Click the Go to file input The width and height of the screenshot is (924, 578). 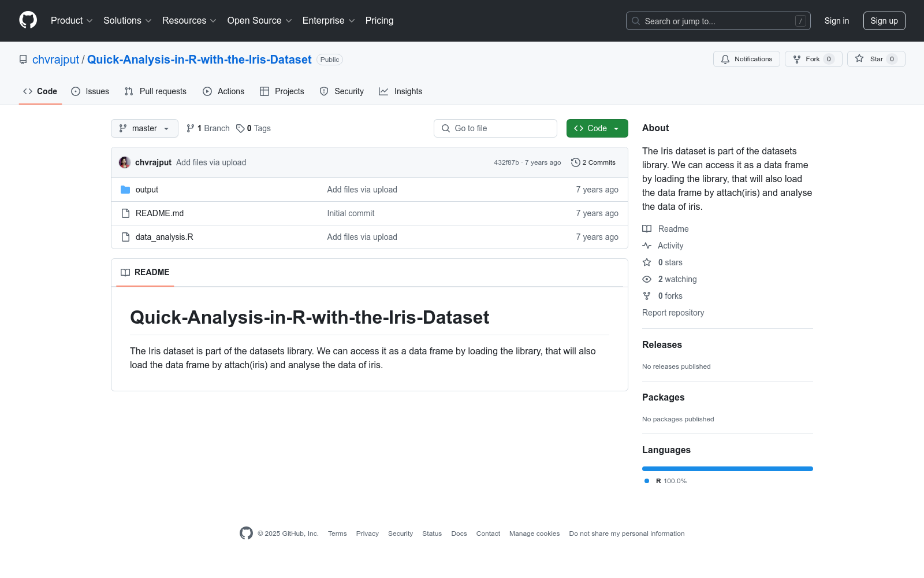pyautogui.click(x=495, y=128)
